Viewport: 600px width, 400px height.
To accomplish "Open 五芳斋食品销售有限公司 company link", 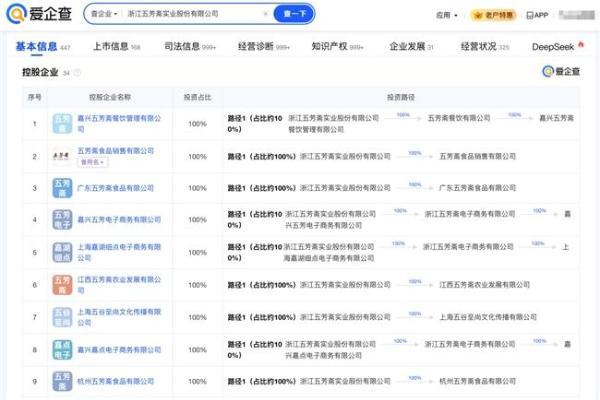I will click(116, 150).
